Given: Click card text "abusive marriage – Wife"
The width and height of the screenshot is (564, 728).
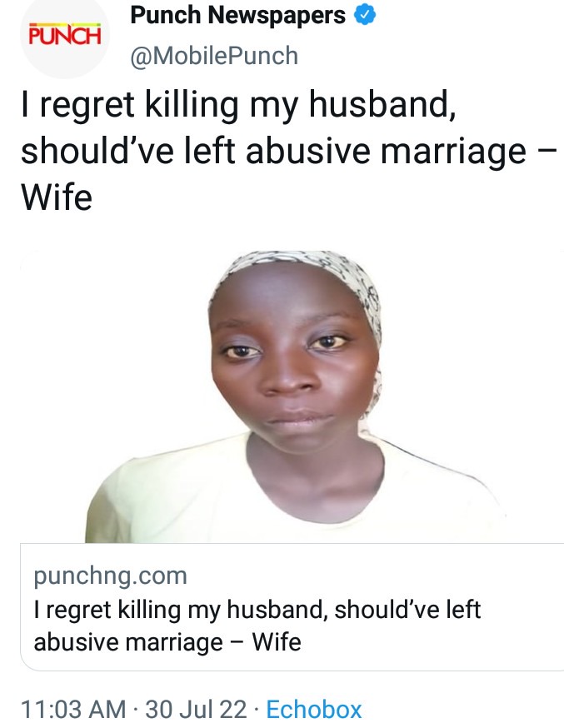Looking at the screenshot, I should pos(167,642).
